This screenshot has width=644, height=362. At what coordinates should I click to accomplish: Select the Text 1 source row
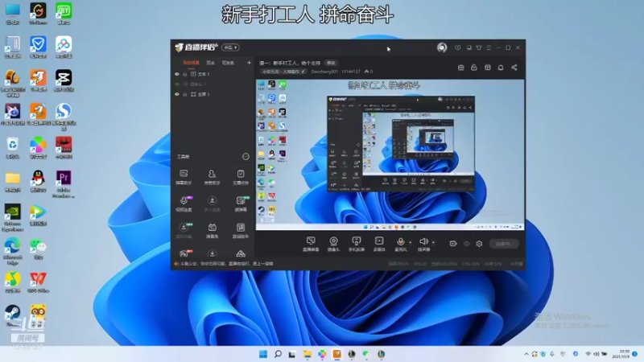[x=213, y=74]
